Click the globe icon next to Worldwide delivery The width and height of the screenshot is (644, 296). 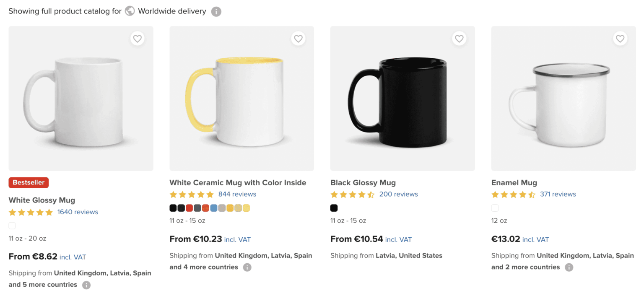pyautogui.click(x=130, y=11)
